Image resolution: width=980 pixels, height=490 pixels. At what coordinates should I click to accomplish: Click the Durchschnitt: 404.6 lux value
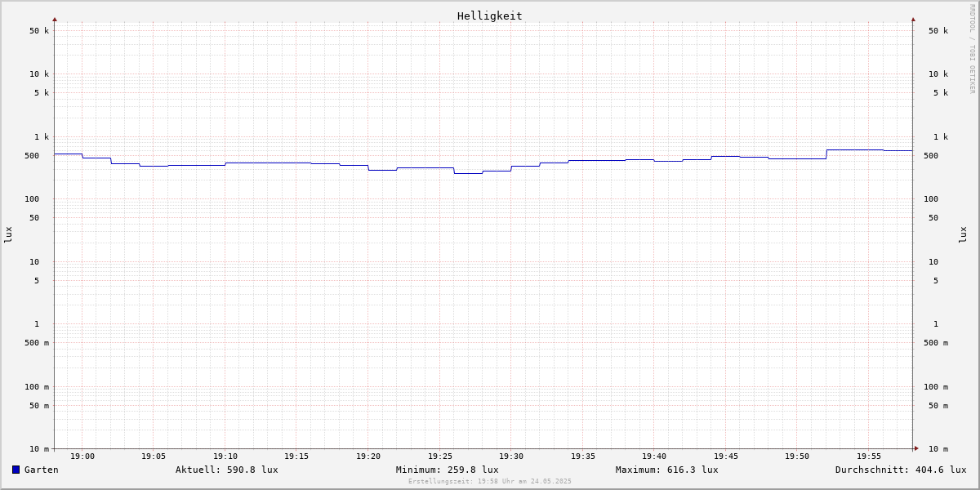tap(901, 470)
